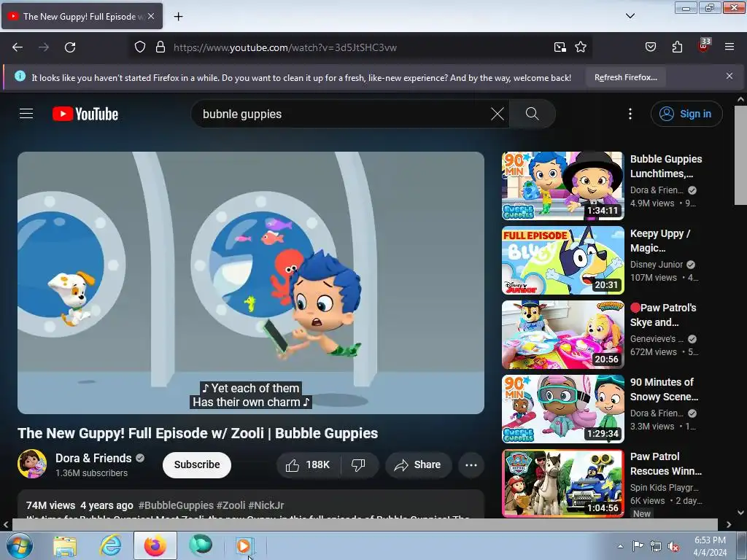
Task: Like the video with 188K thumbs up
Action: coord(309,465)
